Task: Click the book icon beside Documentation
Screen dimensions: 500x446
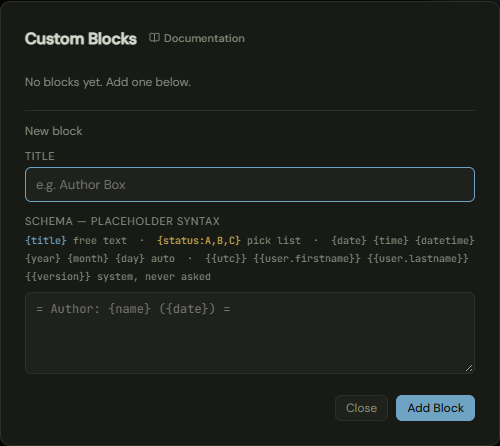Action: [x=154, y=38]
